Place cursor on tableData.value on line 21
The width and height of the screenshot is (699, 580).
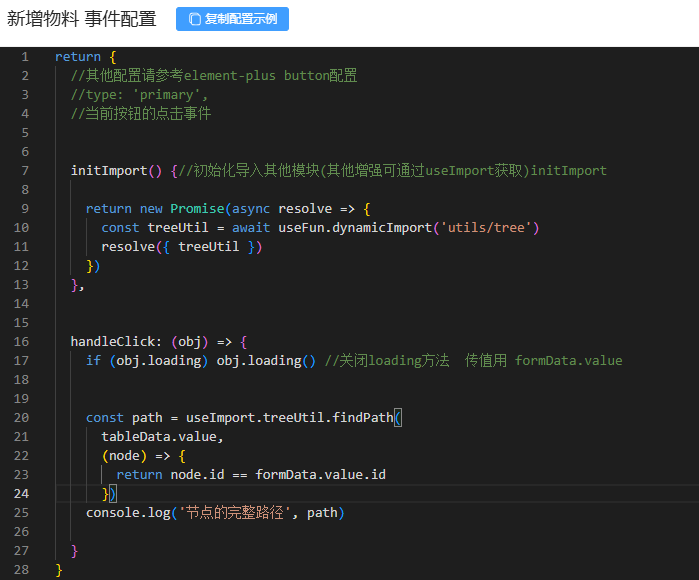coord(162,436)
